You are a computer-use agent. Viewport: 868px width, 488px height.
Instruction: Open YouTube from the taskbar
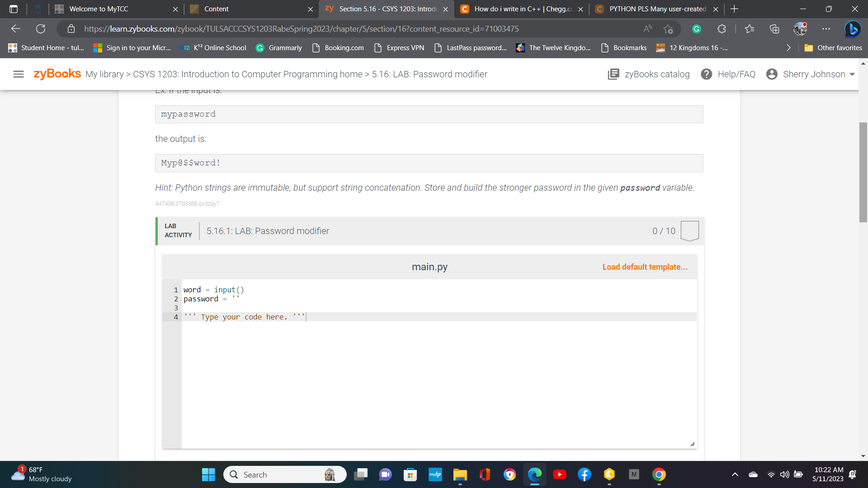(560, 474)
